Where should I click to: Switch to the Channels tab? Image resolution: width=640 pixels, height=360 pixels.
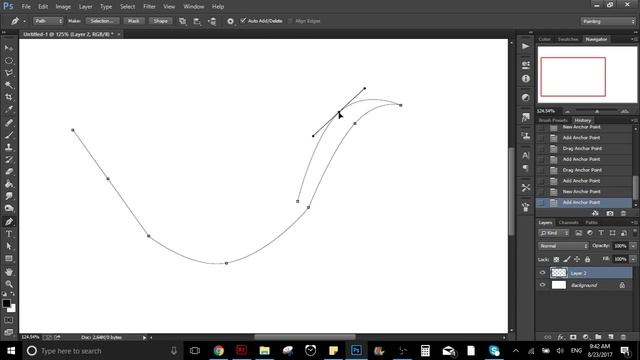pyautogui.click(x=569, y=222)
